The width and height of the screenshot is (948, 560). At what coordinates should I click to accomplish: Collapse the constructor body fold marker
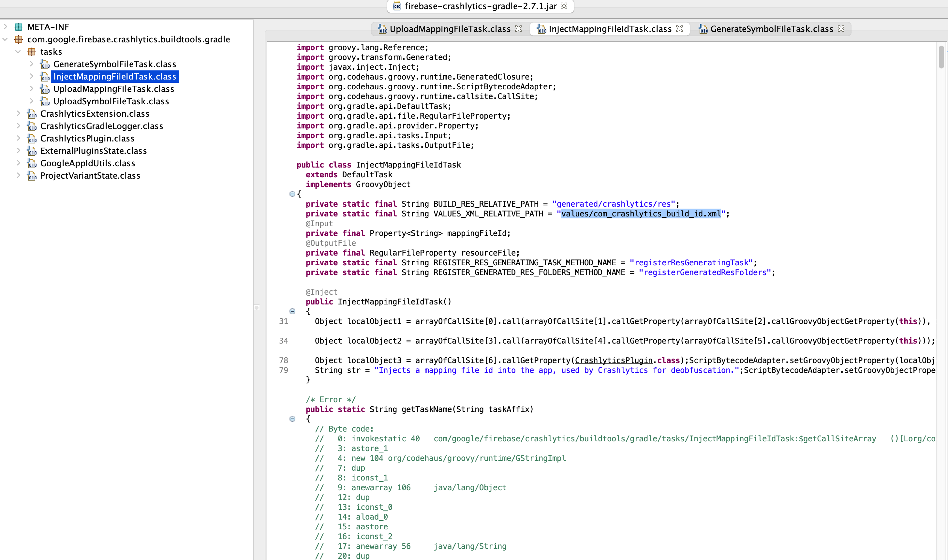(x=292, y=311)
